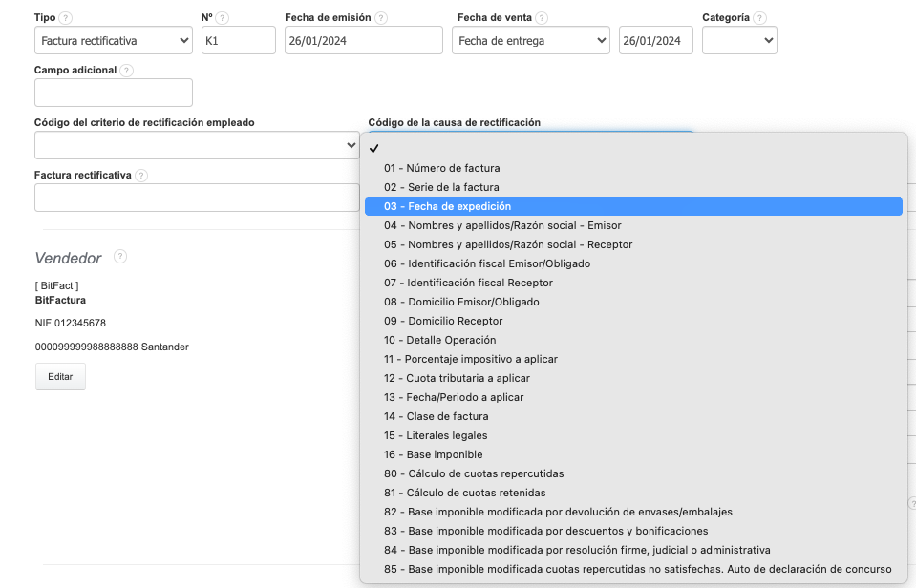Expand the Categoria dropdown

pyautogui.click(x=739, y=41)
